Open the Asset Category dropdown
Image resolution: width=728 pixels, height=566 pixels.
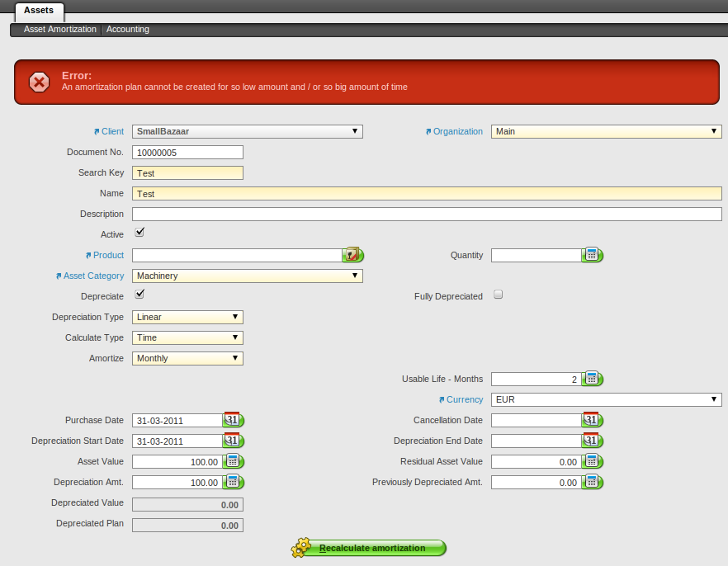pyautogui.click(x=247, y=276)
